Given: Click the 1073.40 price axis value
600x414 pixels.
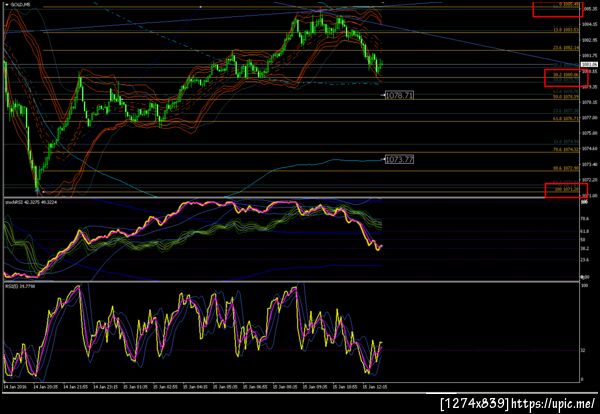Looking at the screenshot, I should (x=589, y=164).
